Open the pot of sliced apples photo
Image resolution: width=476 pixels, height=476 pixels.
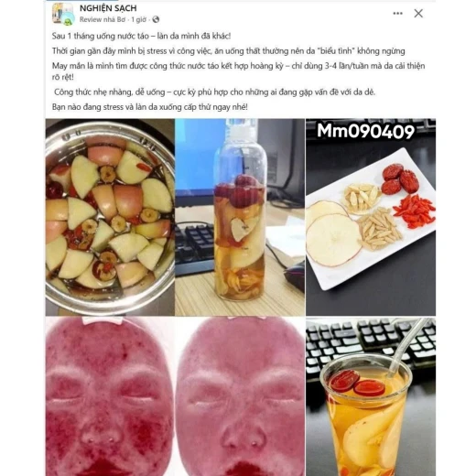[x=110, y=217]
